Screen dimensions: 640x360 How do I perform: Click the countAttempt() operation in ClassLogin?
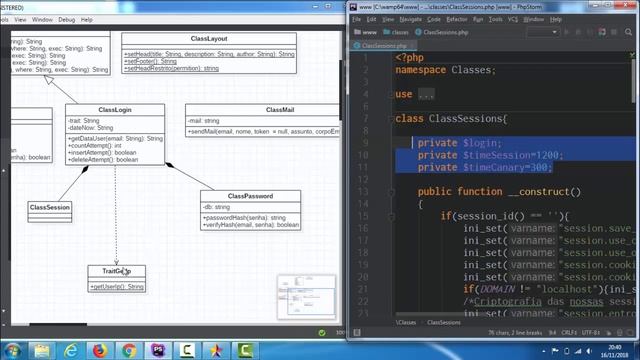click(x=95, y=146)
